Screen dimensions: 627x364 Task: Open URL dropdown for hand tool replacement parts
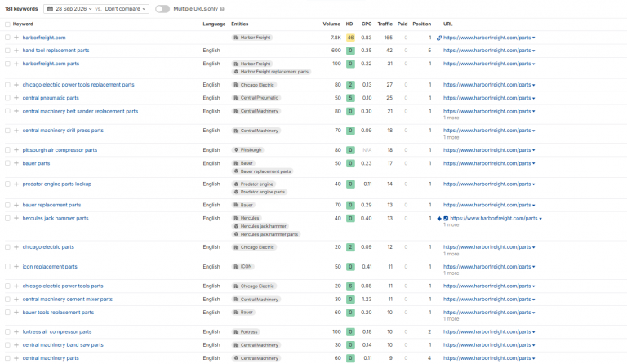(534, 51)
